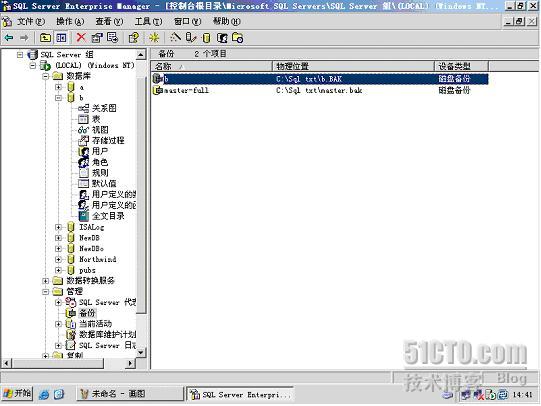Click the yellow New star icon
This screenshot has width=541, height=406.
[x=154, y=38]
